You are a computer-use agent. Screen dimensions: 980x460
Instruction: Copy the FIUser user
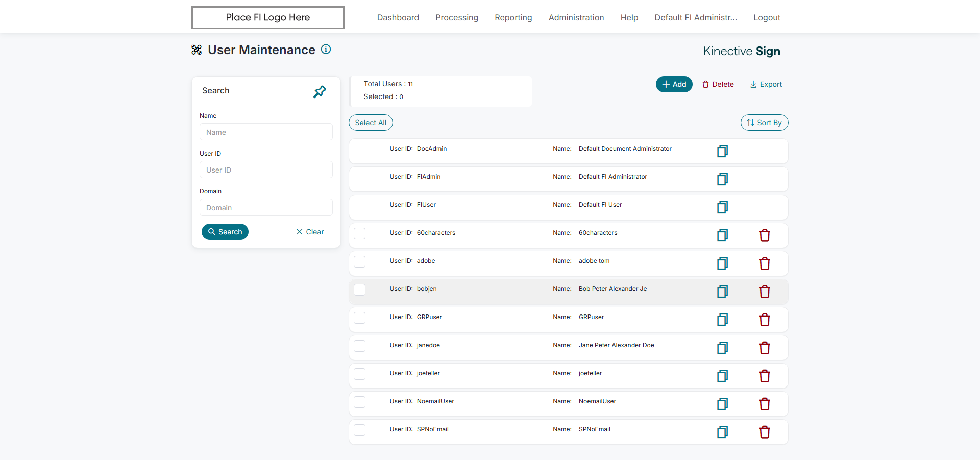(722, 207)
